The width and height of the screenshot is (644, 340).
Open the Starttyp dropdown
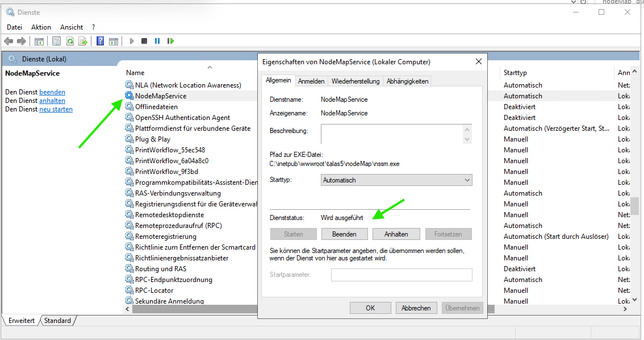pyautogui.click(x=396, y=180)
